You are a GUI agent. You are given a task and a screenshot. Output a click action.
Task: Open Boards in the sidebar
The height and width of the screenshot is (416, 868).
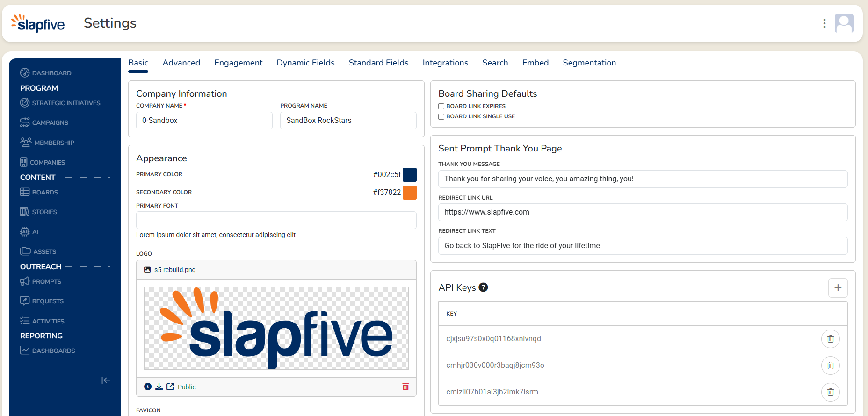(39, 192)
